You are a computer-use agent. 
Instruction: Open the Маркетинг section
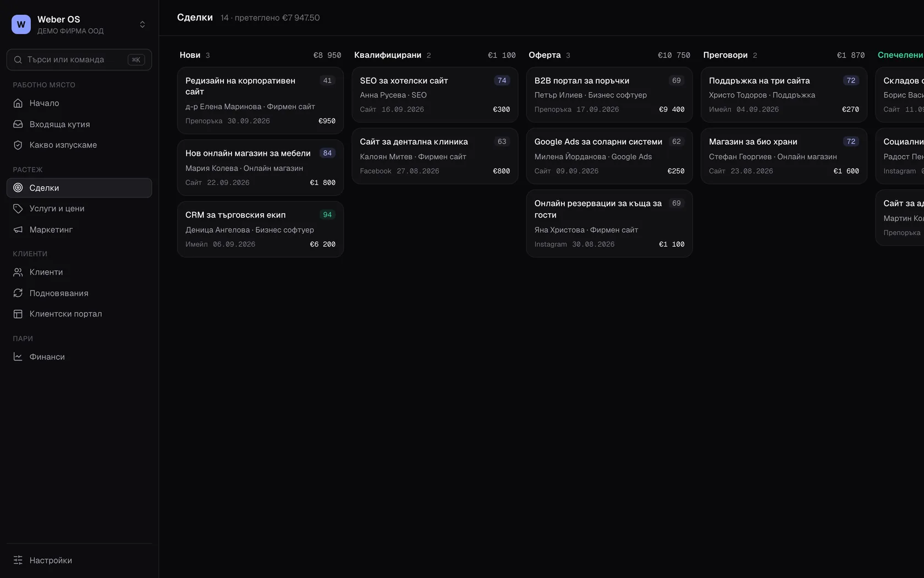79,230
